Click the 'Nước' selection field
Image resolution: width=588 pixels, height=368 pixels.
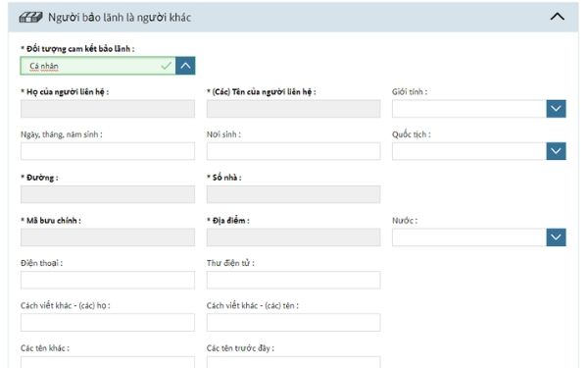coord(469,237)
